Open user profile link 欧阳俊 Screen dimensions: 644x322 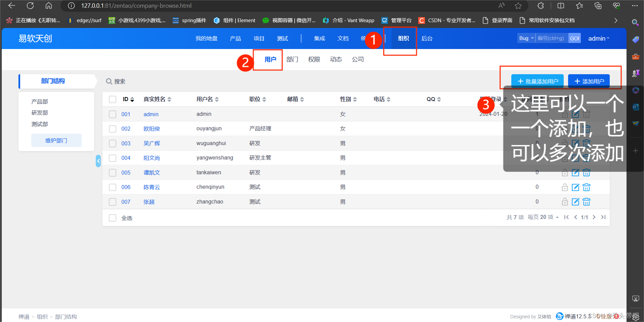pos(152,129)
